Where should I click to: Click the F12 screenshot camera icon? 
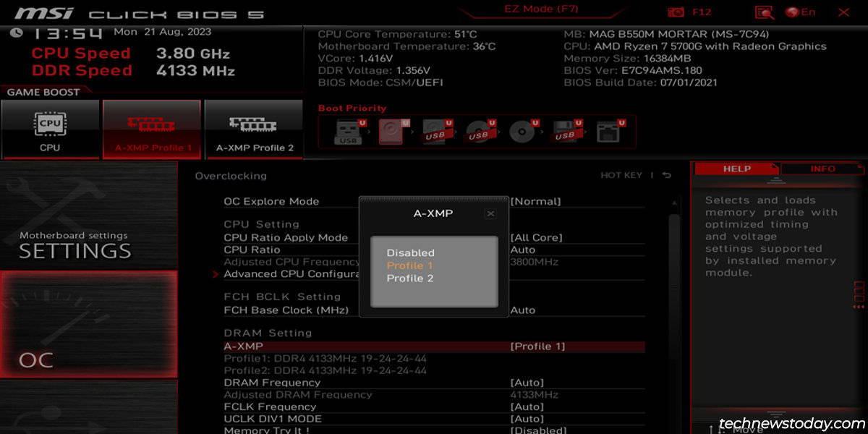coord(676,12)
